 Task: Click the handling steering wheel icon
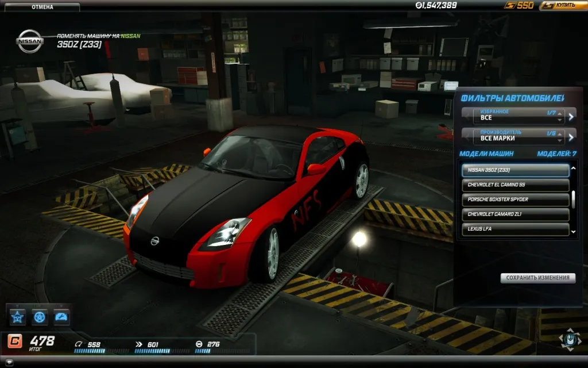pyautogui.click(x=199, y=344)
